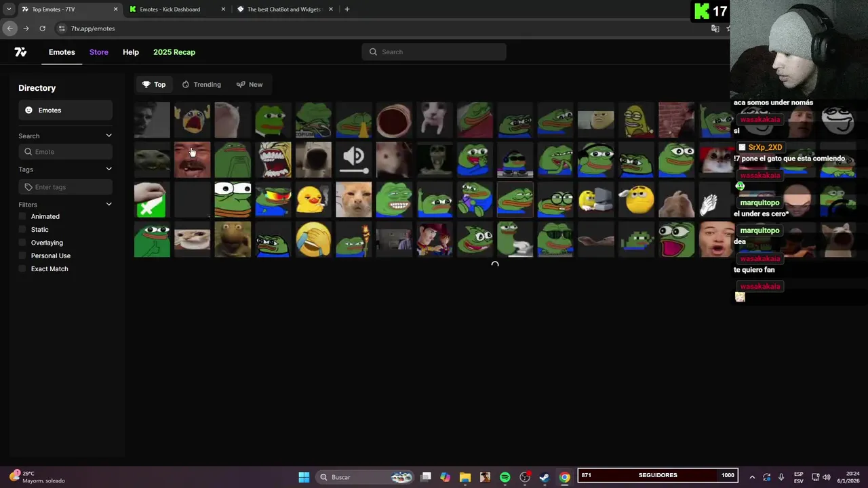Focus the Emote name input field

[65, 152]
